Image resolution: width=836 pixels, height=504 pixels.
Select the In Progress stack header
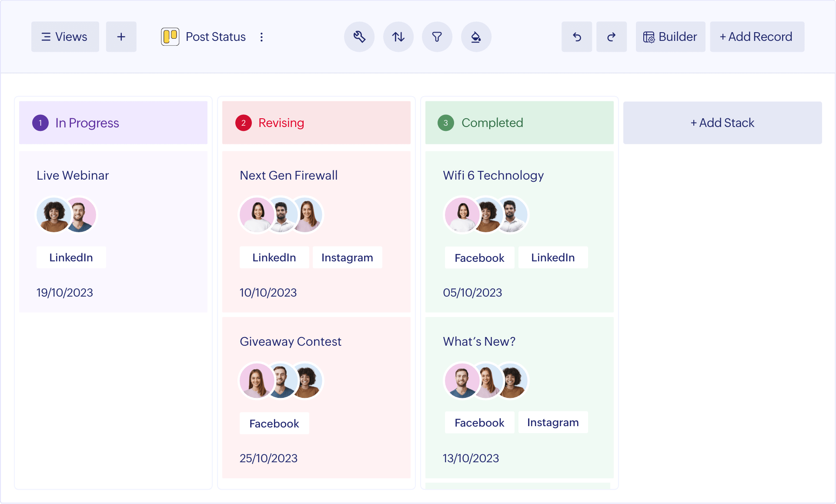pos(113,123)
